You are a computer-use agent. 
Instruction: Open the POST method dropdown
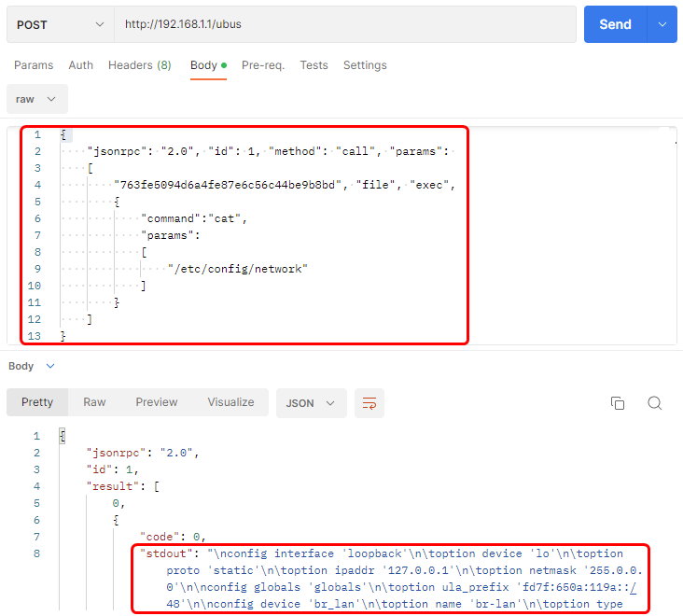click(60, 24)
